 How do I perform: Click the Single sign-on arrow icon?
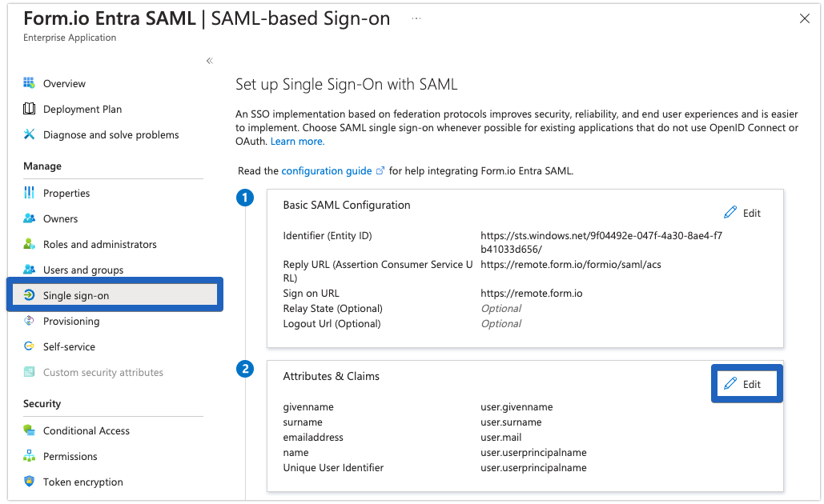click(x=29, y=295)
